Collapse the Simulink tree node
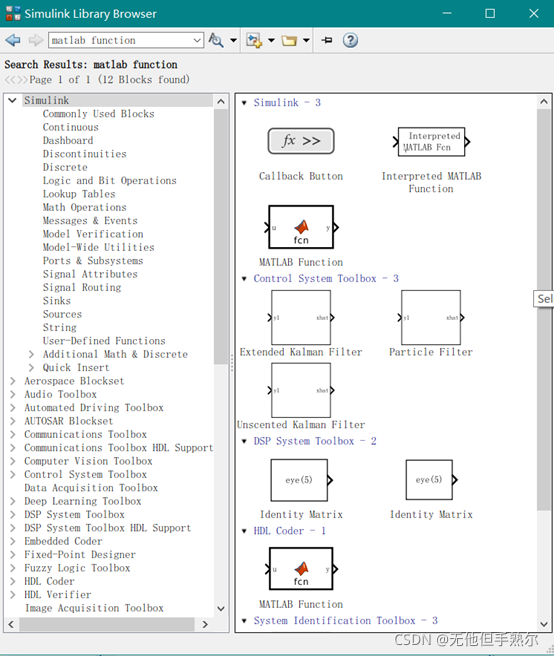Screen dimensions: 554x656 point(13,100)
